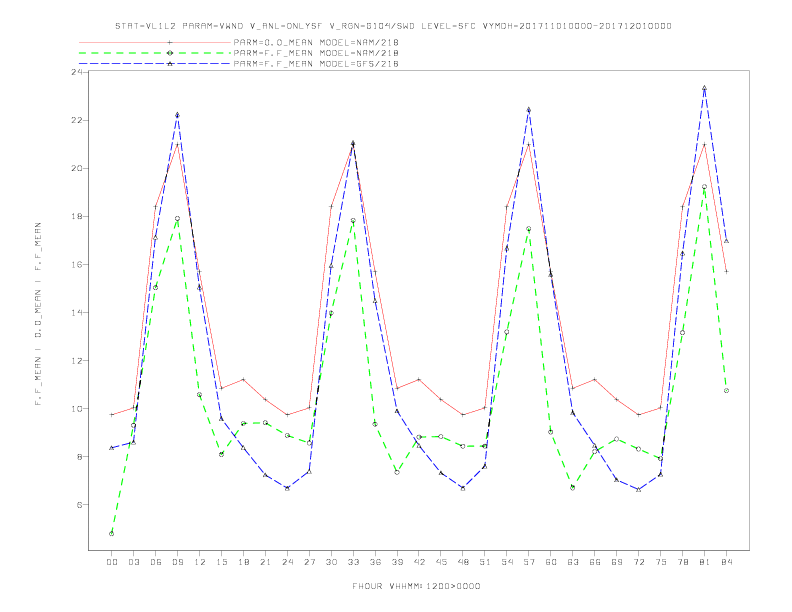Click legend text PARM=F.F_MEAN MODEL=NAM/218
Image resolution: width=792 pixels, height=612 pixels.
316,53
